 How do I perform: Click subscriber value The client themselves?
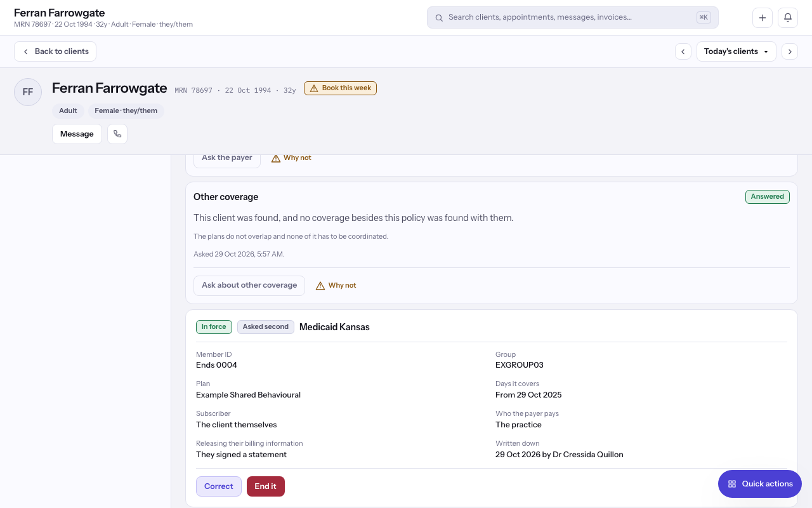(237, 425)
